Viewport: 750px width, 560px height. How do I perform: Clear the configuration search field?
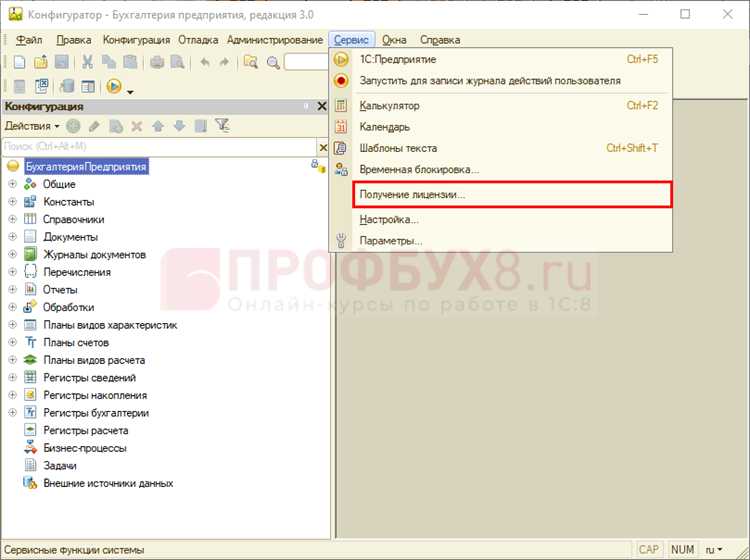pos(323,147)
